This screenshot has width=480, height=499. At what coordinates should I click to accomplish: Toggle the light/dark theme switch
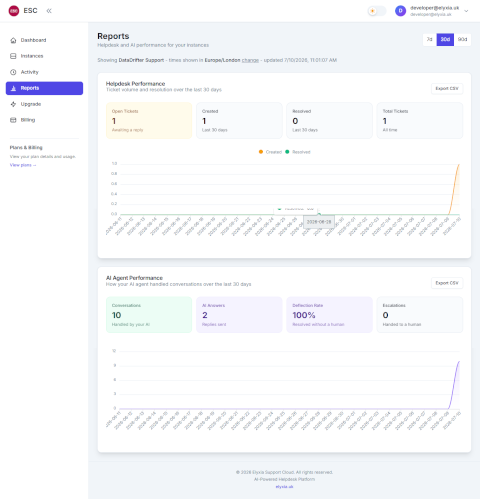[x=377, y=11]
